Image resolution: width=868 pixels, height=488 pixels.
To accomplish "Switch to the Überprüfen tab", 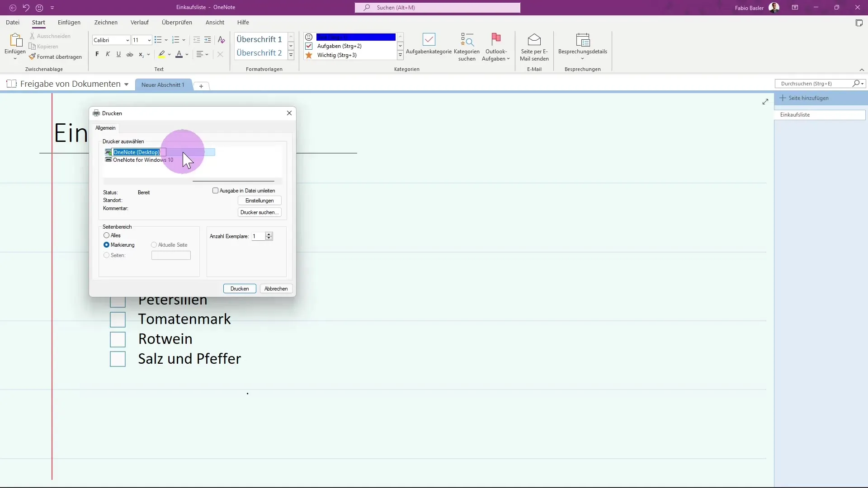I will [177, 22].
